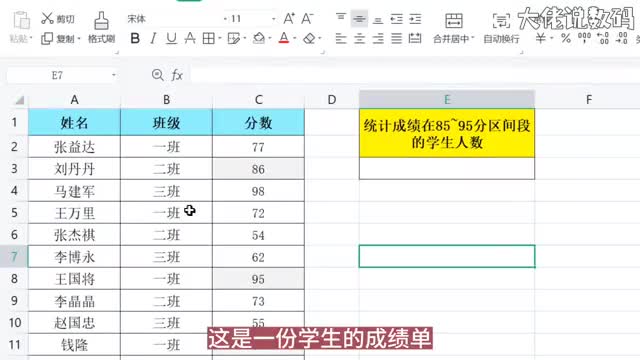Open the copy (复制) dropdown arrow
The image size is (640, 360).
pyautogui.click(x=79, y=39)
